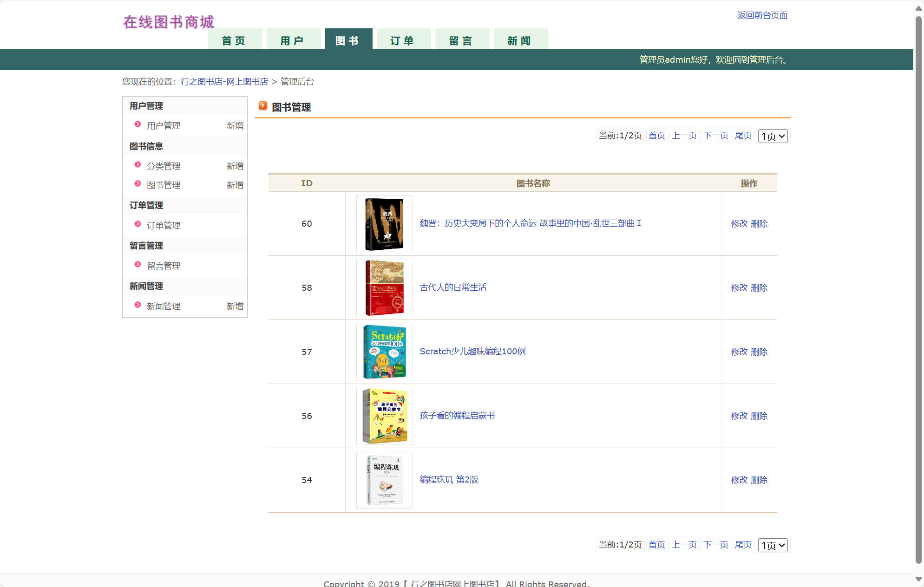The height and width of the screenshot is (587, 924).
Task: Click the red arrow icon next to 订单管理
Action: (x=138, y=225)
